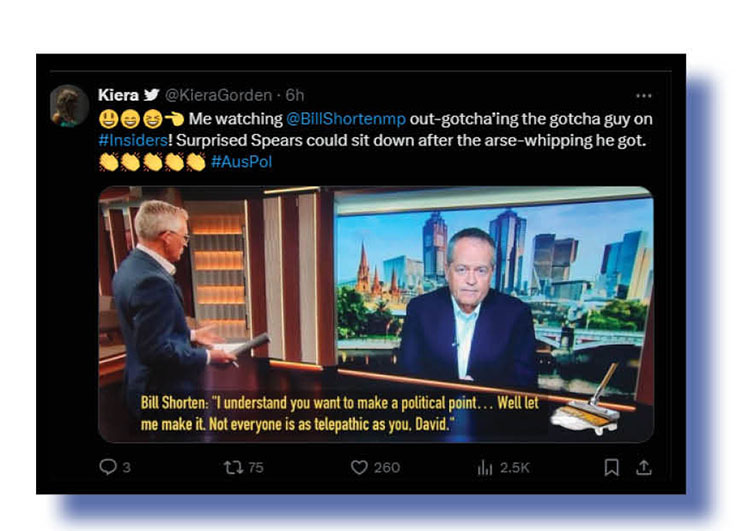Click the Twitter bird badge beside Kiera
This screenshot has width=737, height=531.
pos(151,95)
